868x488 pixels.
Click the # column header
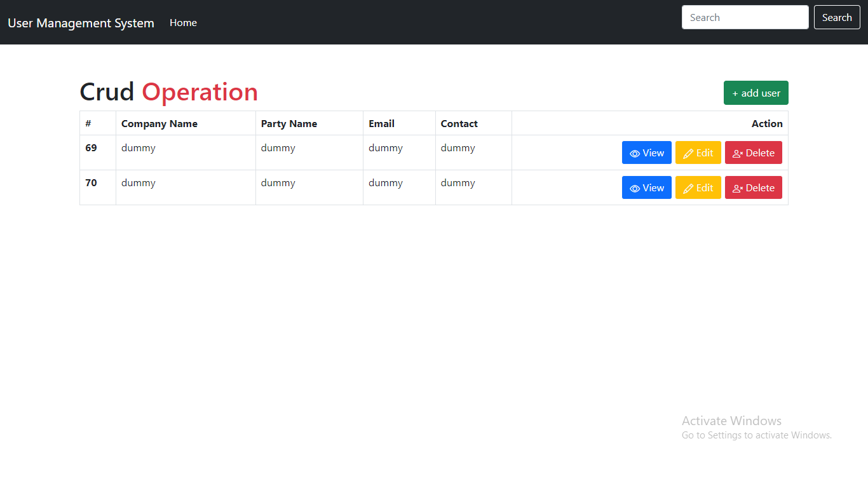pyautogui.click(x=88, y=124)
